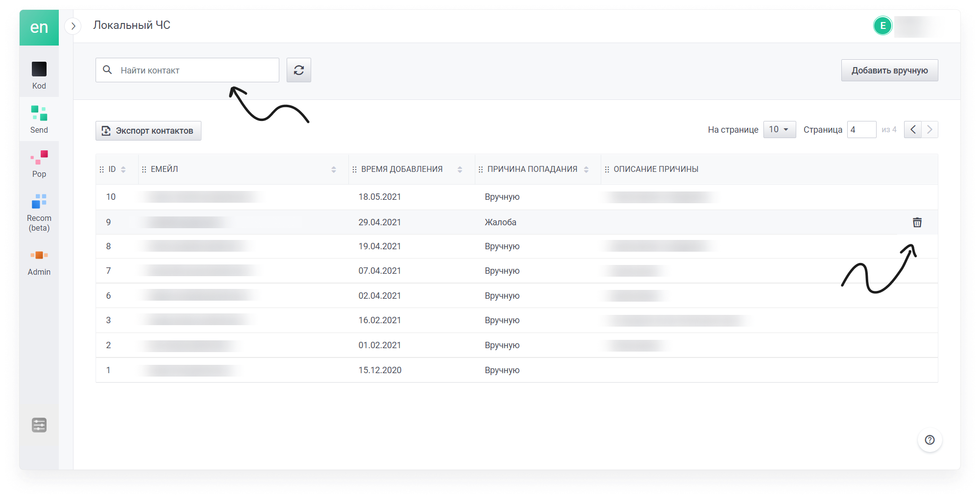The image size is (980, 499).
Task: Click the ОПИСАНИЕ ПРИЧИНЫ column drag handle
Action: (607, 169)
